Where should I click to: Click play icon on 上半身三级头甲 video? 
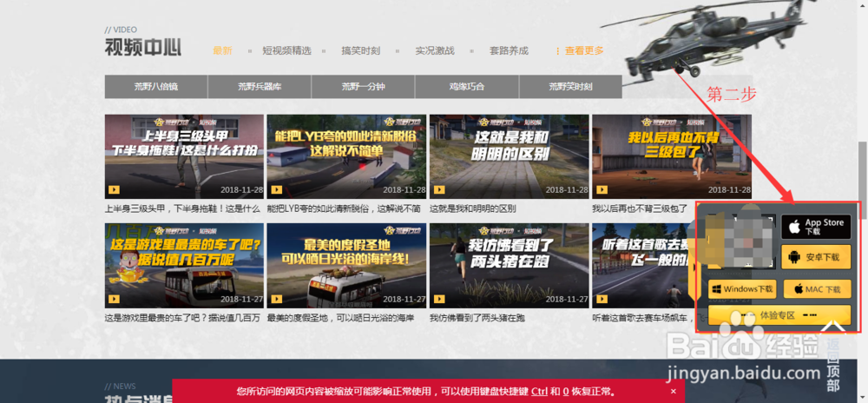[x=114, y=190]
